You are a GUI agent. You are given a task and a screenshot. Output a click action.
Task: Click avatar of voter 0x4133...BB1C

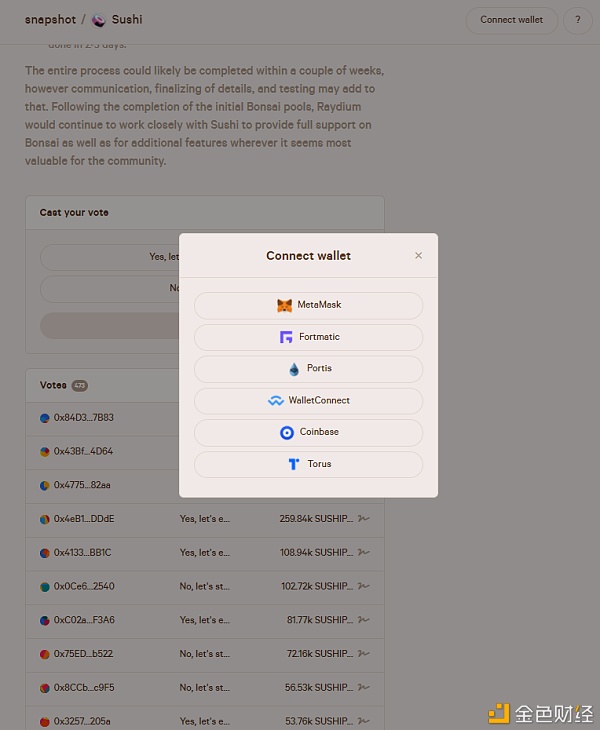[x=45, y=553]
